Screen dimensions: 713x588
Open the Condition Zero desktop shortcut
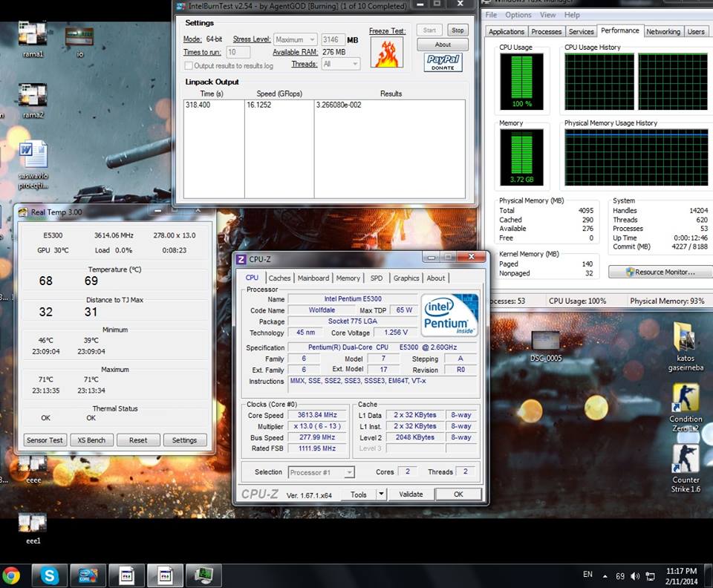click(685, 398)
